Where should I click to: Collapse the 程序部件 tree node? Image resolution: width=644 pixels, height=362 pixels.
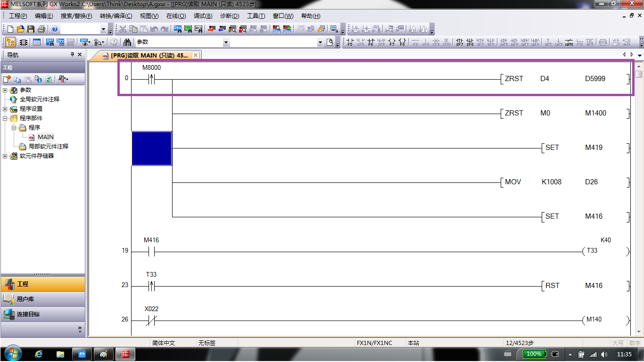pyautogui.click(x=5, y=118)
